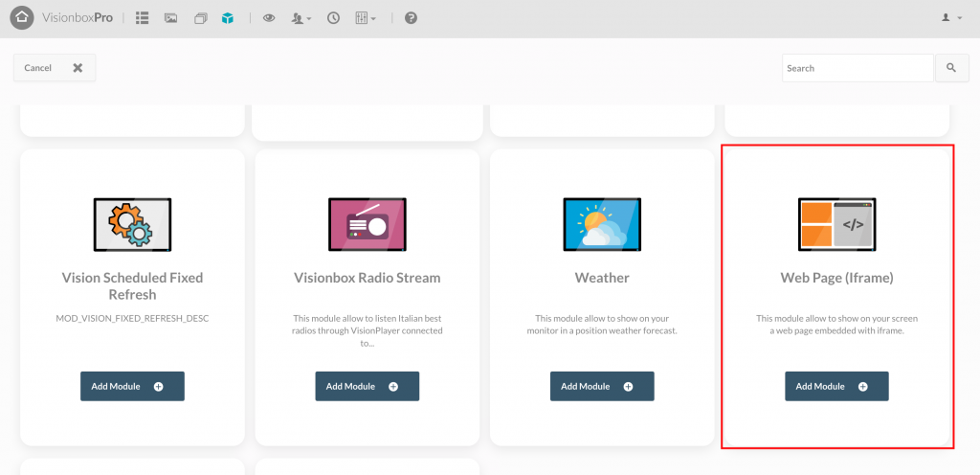Click the Cancel button
This screenshot has height=475, width=980.
click(55, 67)
